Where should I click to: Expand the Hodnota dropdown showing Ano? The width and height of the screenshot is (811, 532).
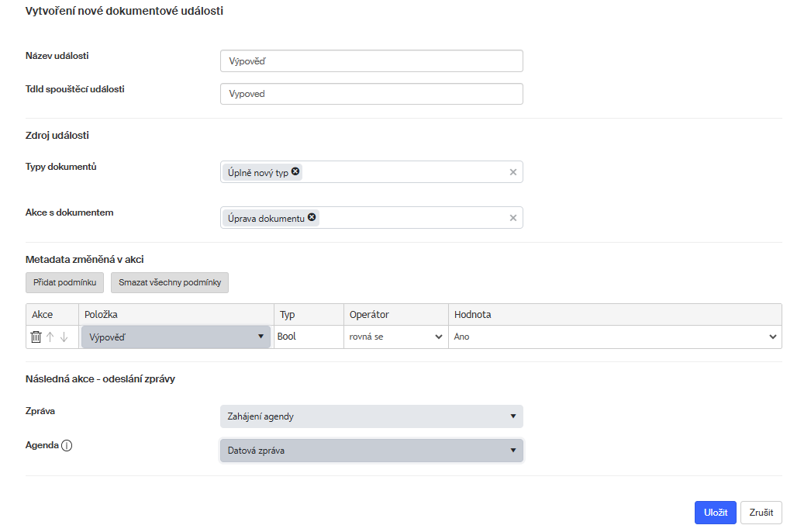click(x=615, y=337)
